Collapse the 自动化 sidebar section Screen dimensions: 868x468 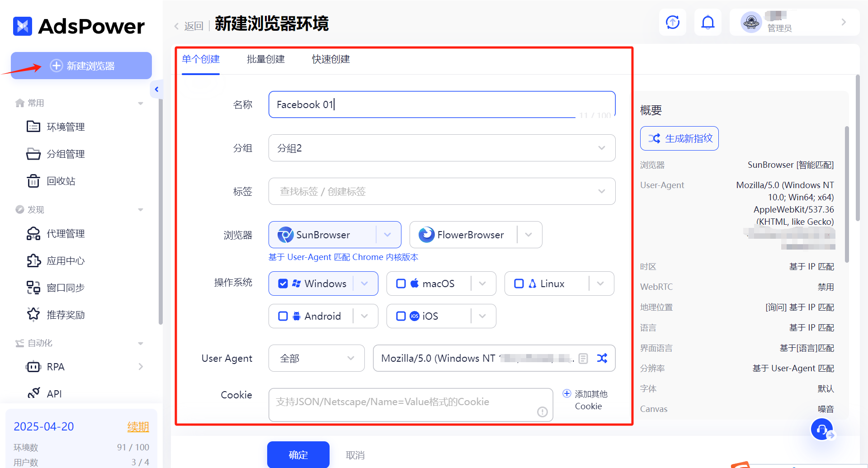click(x=141, y=344)
